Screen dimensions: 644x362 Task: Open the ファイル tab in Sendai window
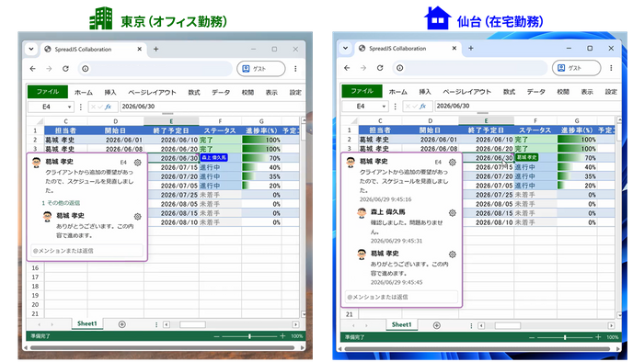[362, 91]
